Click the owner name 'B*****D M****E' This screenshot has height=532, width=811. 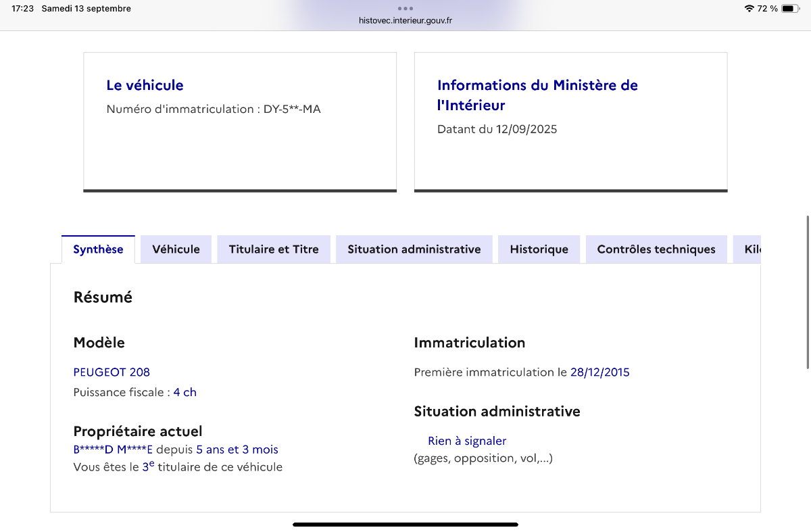click(x=113, y=450)
